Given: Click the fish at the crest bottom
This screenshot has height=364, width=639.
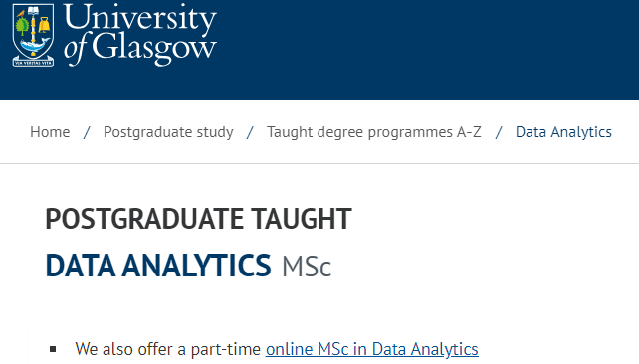Looking at the screenshot, I should [x=35, y=45].
